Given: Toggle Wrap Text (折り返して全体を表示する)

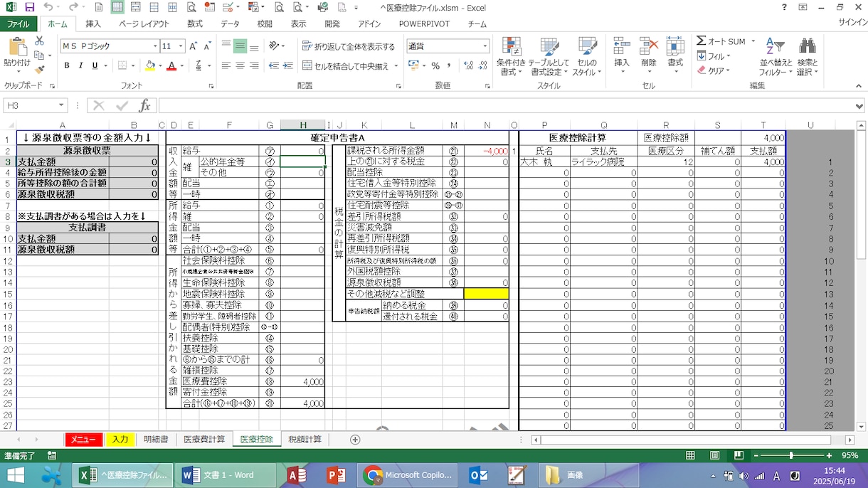Looking at the screenshot, I should (349, 46).
